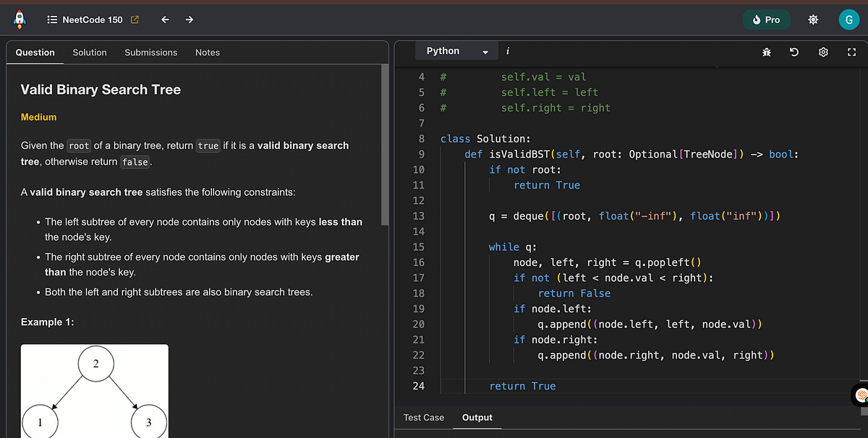868x438 pixels.
Task: Report a bug using the bug icon
Action: 766,52
